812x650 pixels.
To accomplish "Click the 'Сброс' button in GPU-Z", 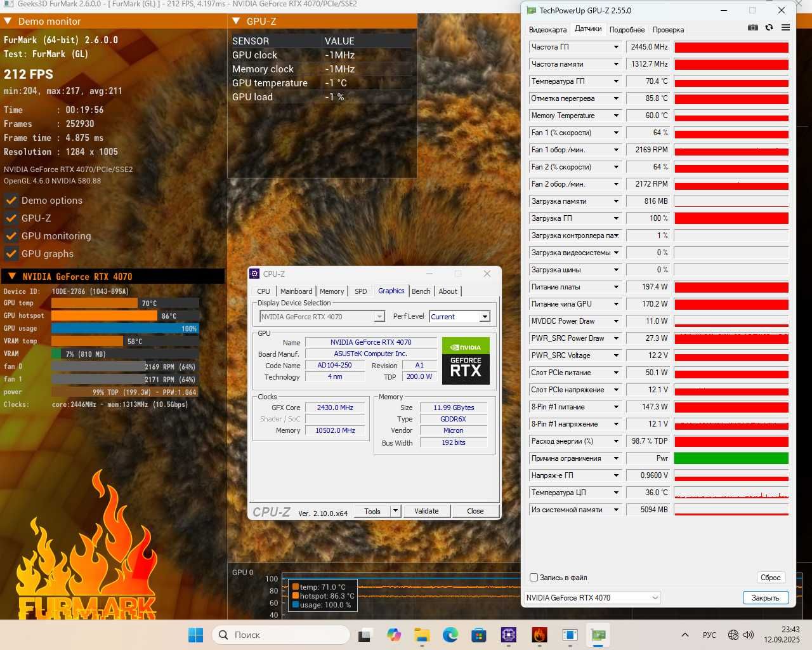I will pos(771,578).
